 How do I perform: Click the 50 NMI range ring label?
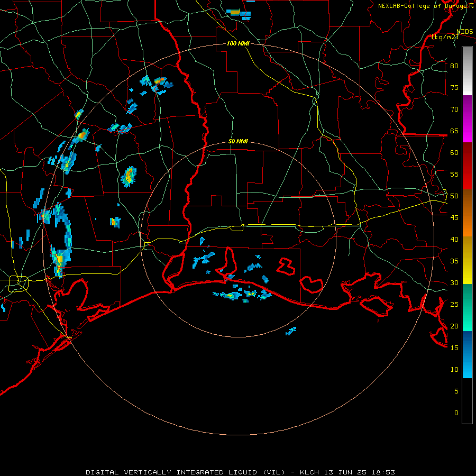[238, 141]
